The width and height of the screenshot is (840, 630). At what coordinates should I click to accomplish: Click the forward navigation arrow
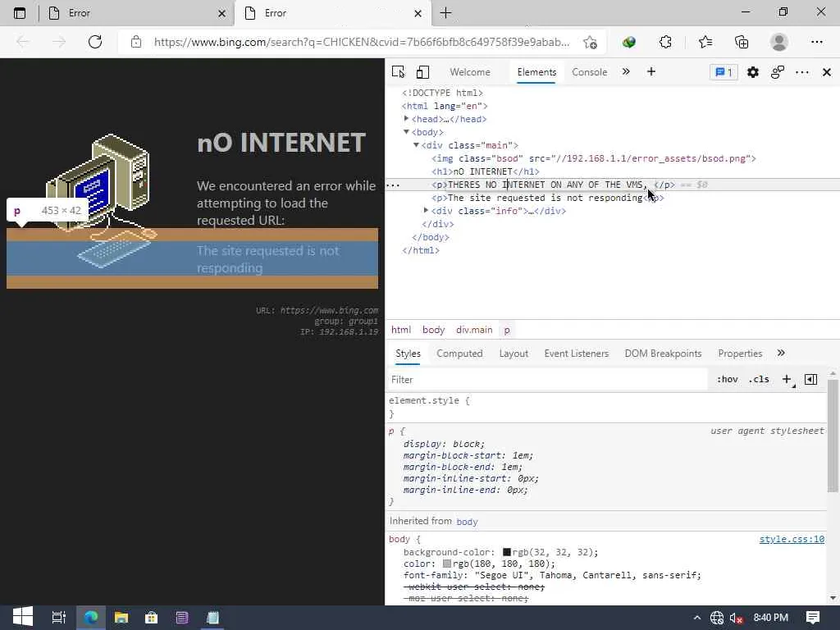pyautogui.click(x=58, y=42)
